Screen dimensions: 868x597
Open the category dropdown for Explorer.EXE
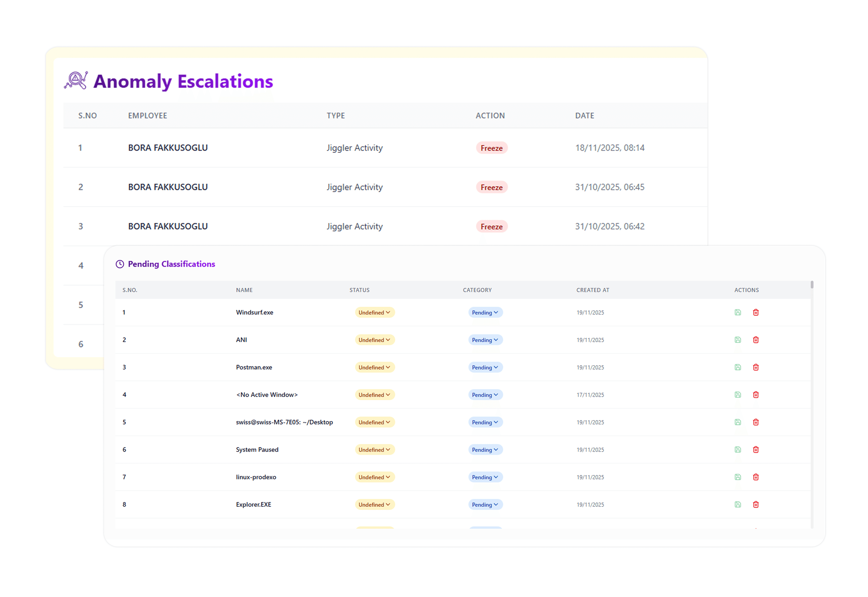[x=485, y=504]
